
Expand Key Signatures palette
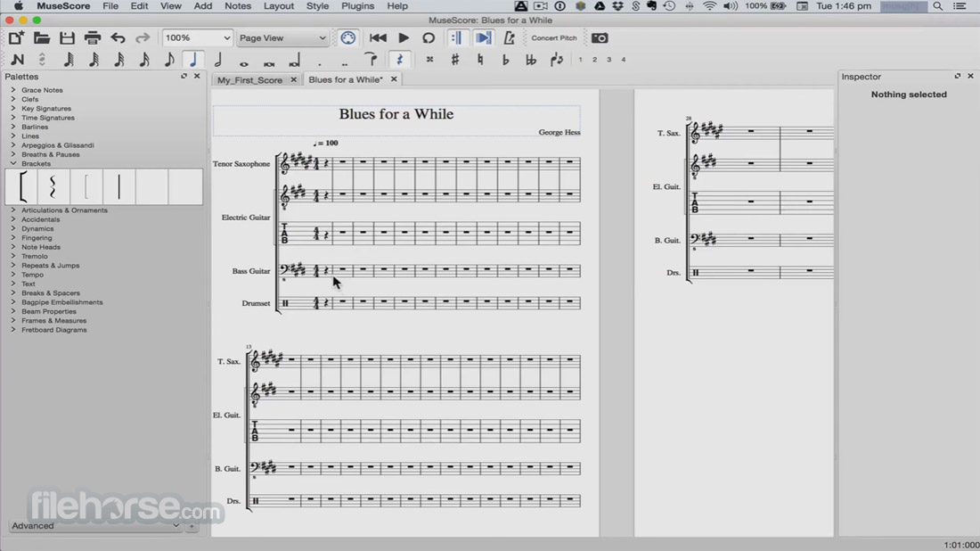(13, 108)
